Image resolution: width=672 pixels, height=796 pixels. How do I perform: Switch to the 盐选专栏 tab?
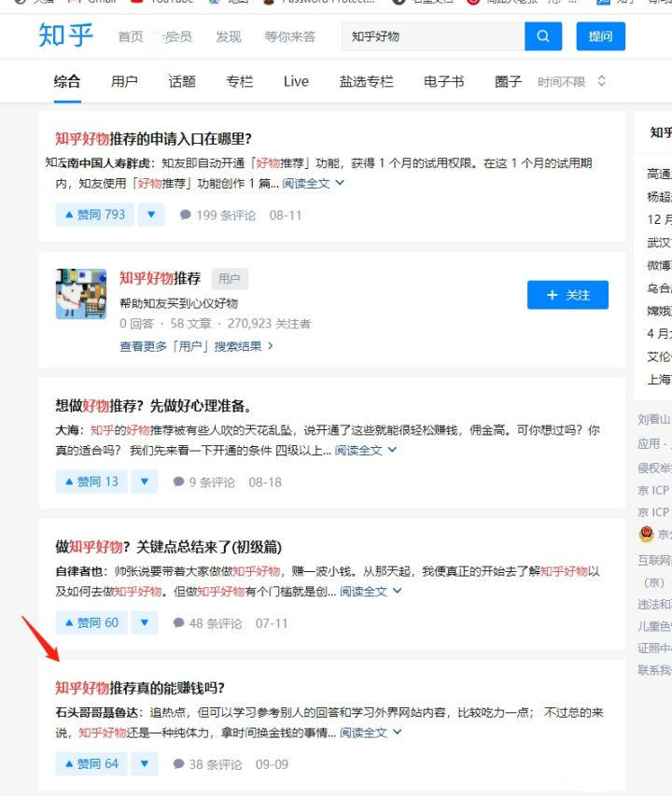[x=367, y=81]
